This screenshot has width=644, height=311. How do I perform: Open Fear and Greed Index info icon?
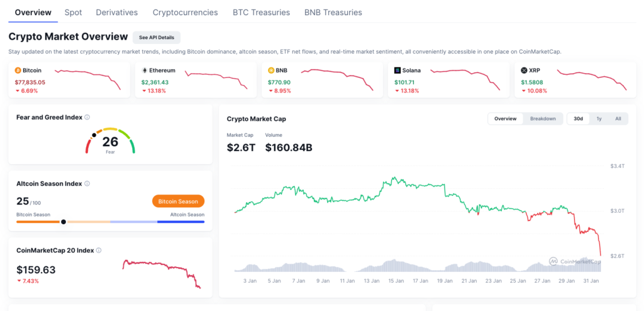pos(87,117)
